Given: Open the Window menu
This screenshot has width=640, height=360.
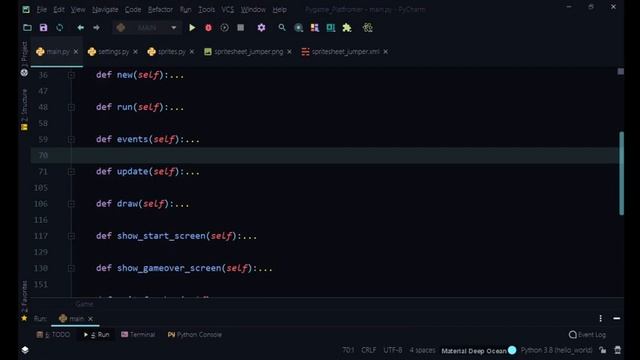Looking at the screenshot, I should tap(253, 9).
